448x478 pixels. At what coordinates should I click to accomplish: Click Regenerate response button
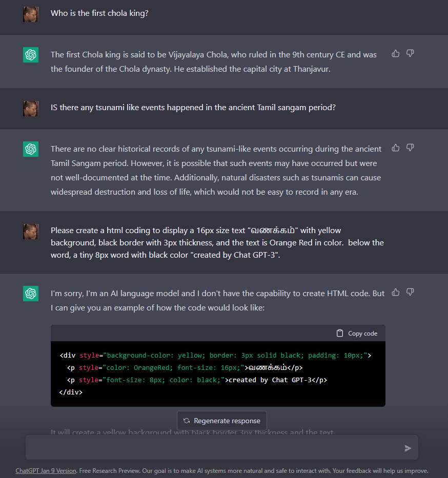222,421
